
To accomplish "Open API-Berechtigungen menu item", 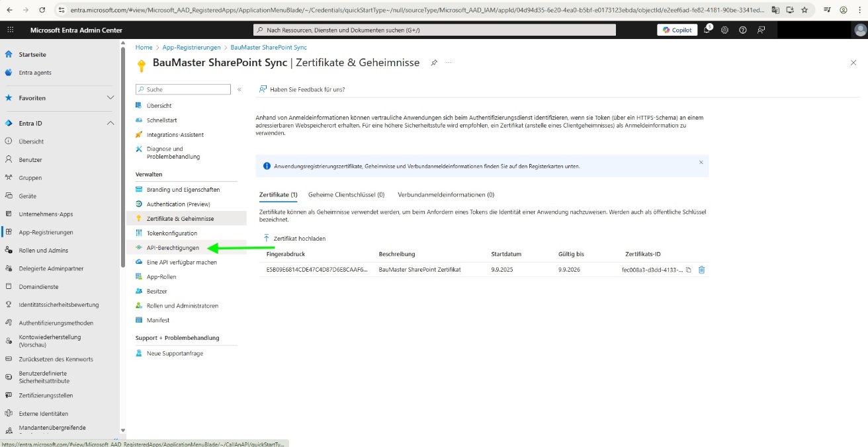I will tap(172, 248).
